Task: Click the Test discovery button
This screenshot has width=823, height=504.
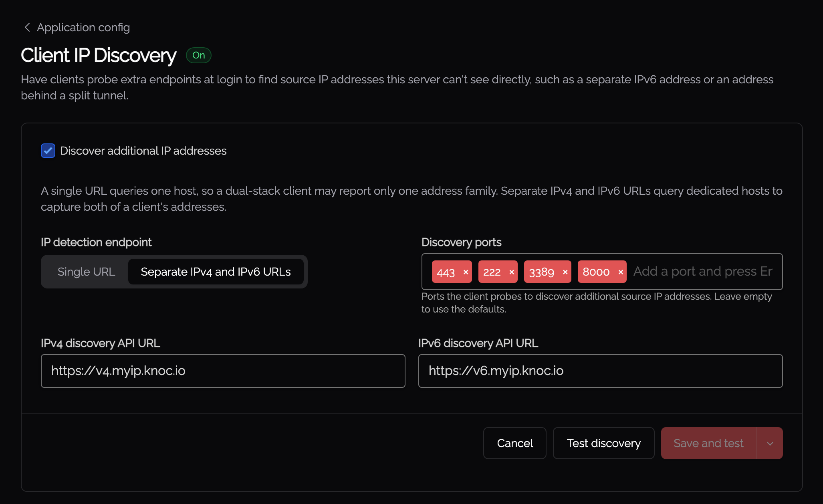Action: [x=603, y=443]
